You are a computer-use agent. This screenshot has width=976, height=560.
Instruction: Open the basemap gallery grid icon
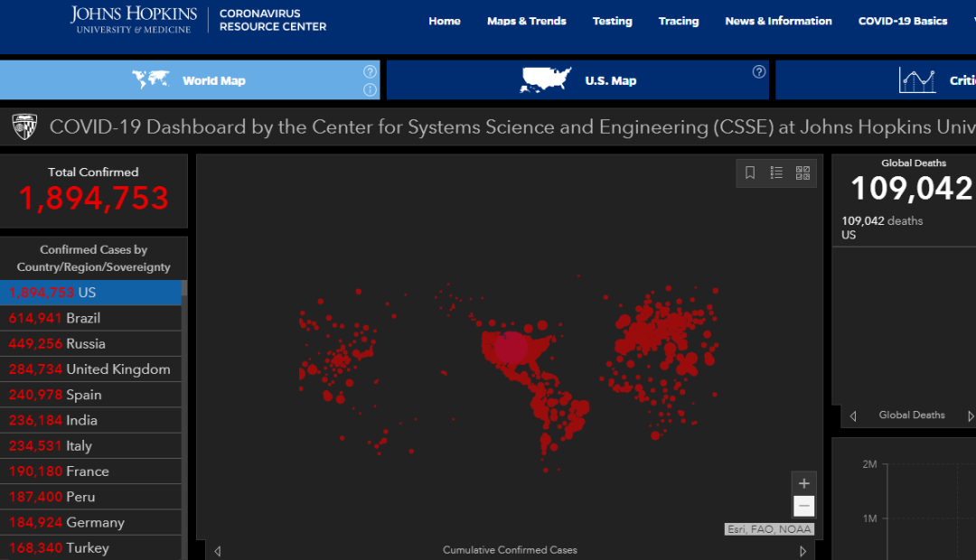[x=802, y=173]
